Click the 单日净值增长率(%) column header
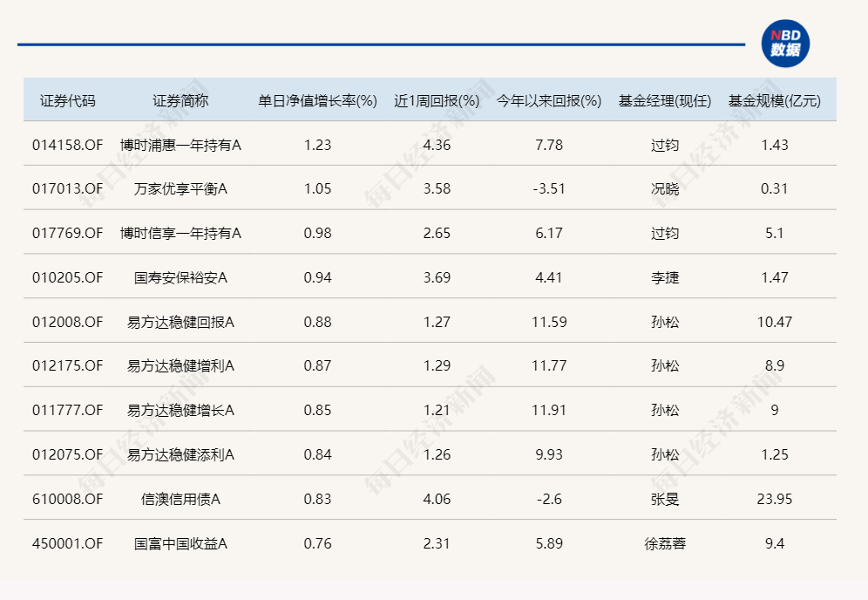 (x=318, y=101)
